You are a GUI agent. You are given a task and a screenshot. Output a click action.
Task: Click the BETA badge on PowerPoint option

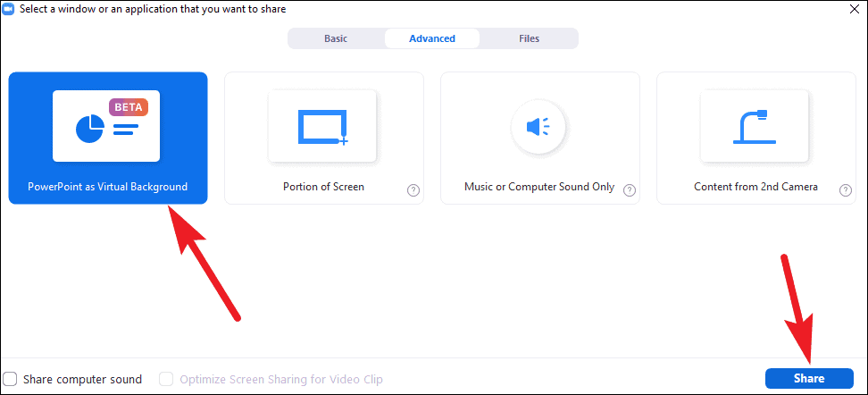[129, 107]
